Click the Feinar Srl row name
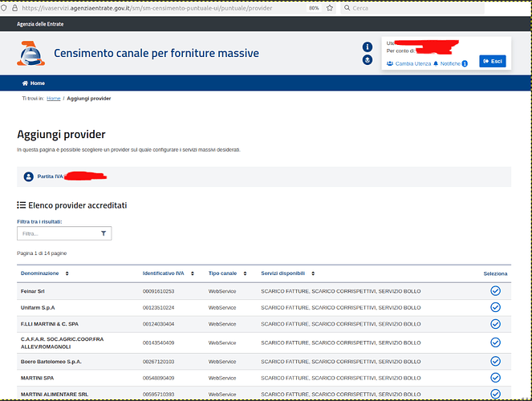The image size is (532, 401). coord(33,291)
